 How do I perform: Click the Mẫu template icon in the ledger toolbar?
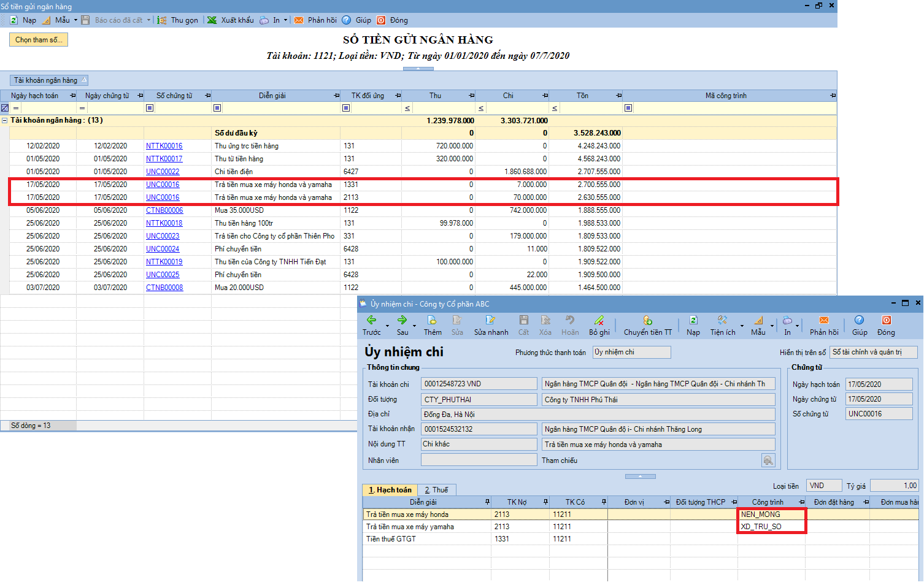47,20
